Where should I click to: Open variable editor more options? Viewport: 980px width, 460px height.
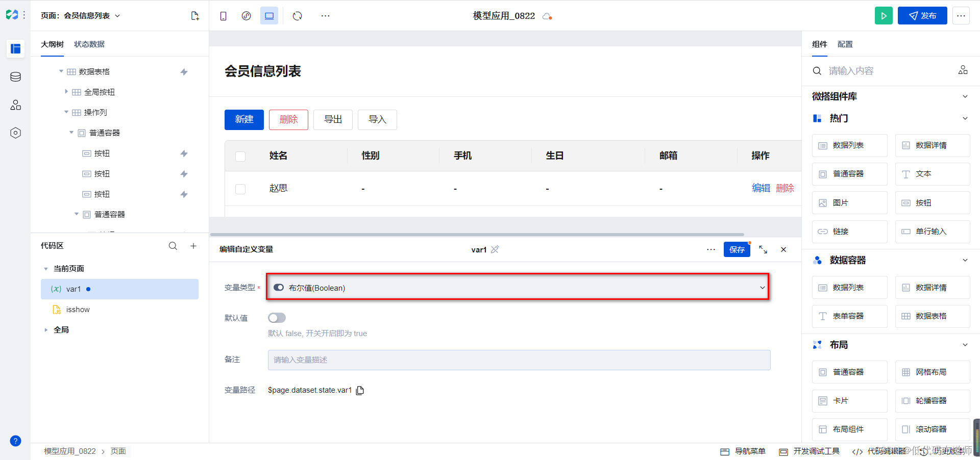711,249
